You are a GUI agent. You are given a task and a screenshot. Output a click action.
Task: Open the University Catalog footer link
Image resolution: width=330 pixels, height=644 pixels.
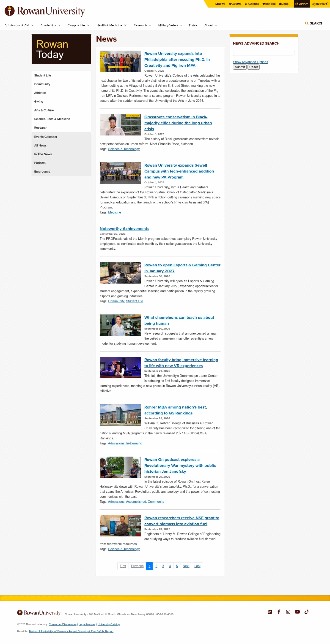(109, 624)
